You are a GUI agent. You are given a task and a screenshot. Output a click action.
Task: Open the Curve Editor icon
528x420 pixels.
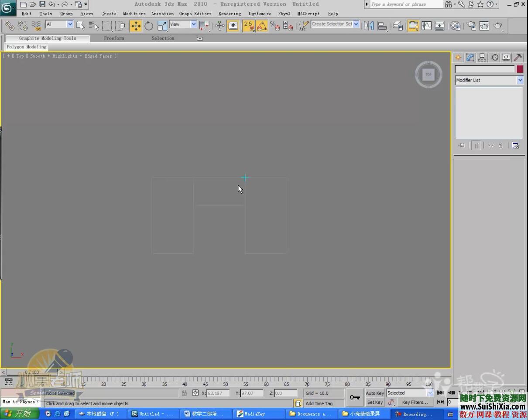point(426,26)
